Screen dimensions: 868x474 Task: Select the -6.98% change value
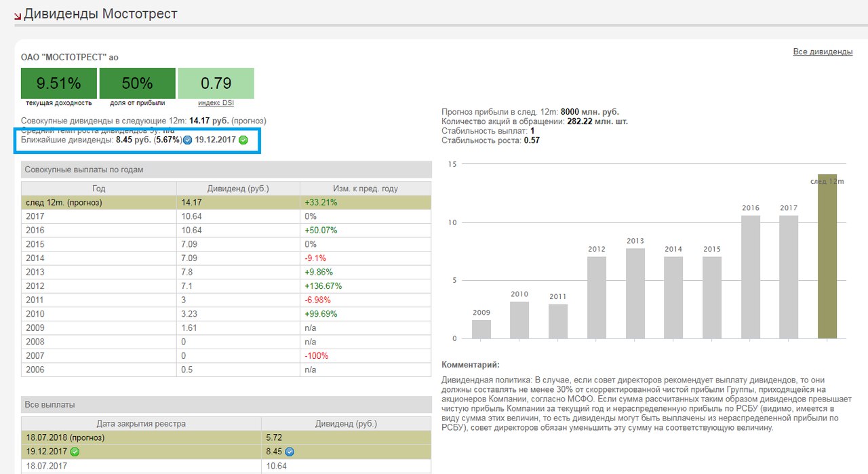point(318,300)
